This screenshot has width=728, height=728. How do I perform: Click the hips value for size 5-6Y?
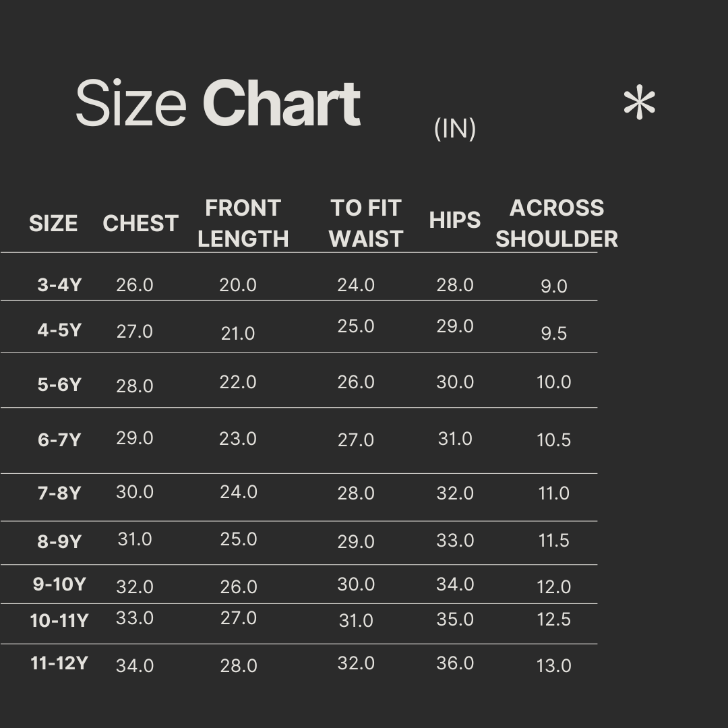click(455, 382)
